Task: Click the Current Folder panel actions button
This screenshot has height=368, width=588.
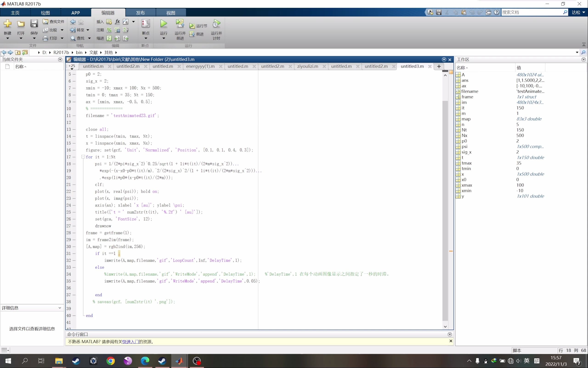Action: (60, 60)
